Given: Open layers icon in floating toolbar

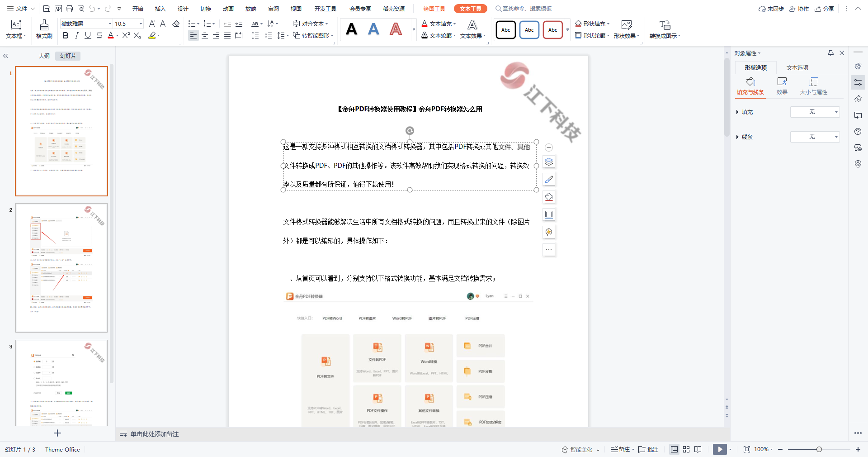Looking at the screenshot, I should 549,162.
